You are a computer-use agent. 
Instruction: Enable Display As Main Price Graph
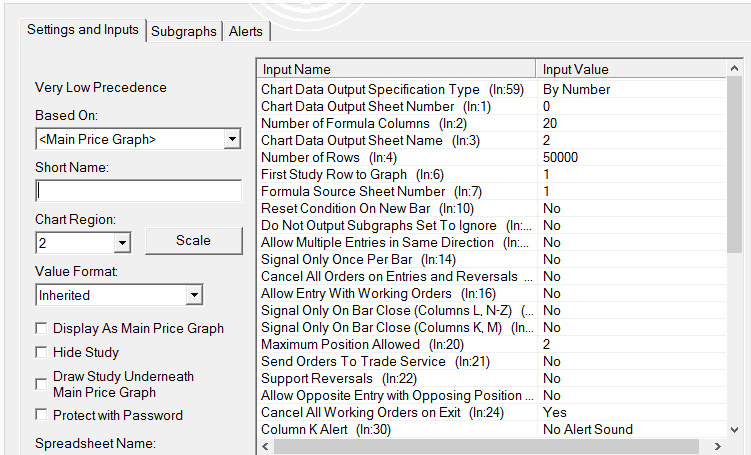pyautogui.click(x=41, y=328)
